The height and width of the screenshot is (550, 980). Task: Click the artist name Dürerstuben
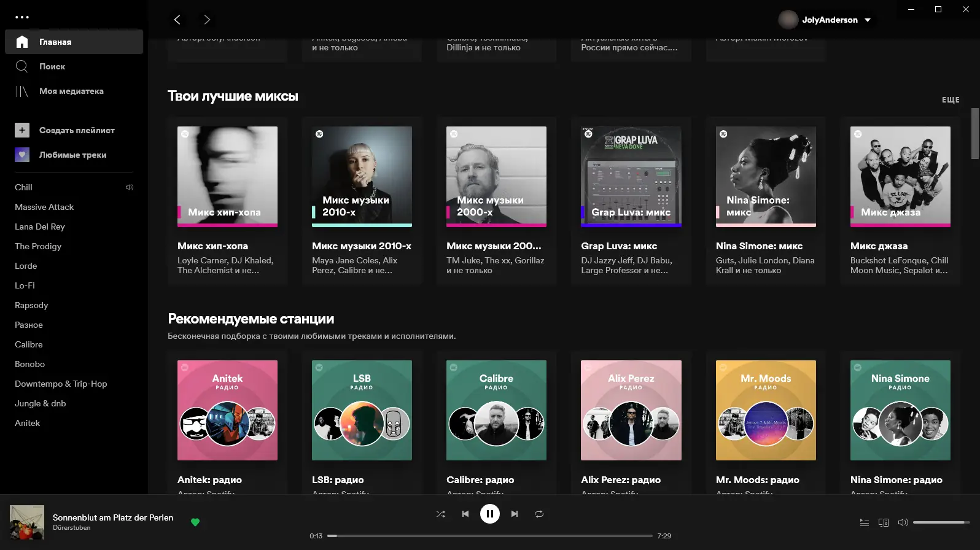coord(71,528)
